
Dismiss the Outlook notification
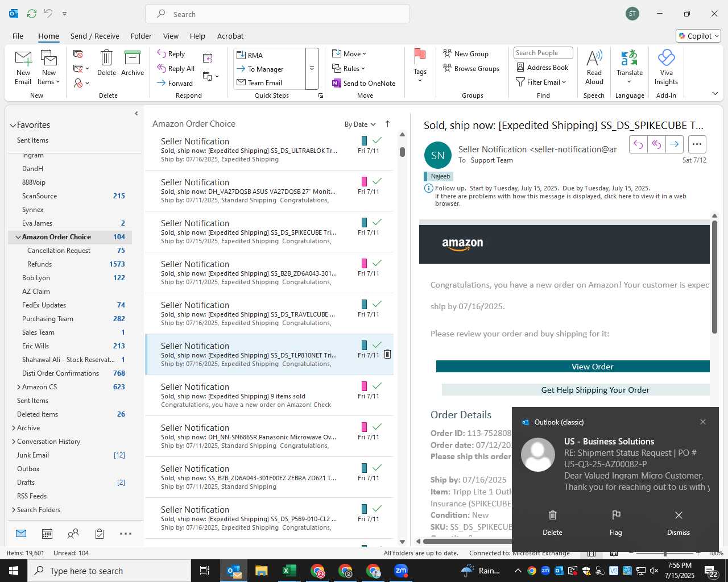(x=679, y=522)
